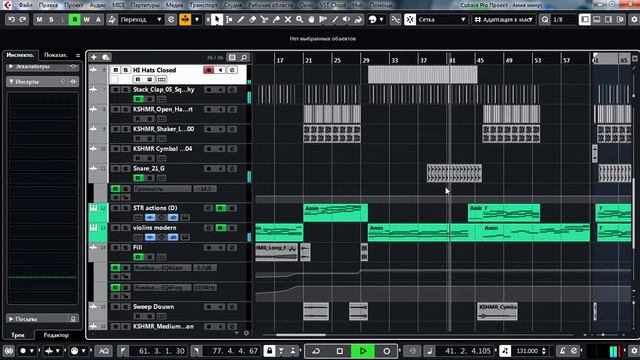This screenshot has width=640, height=360.
Task: Click the tempo value 131.000
Action: click(527, 351)
